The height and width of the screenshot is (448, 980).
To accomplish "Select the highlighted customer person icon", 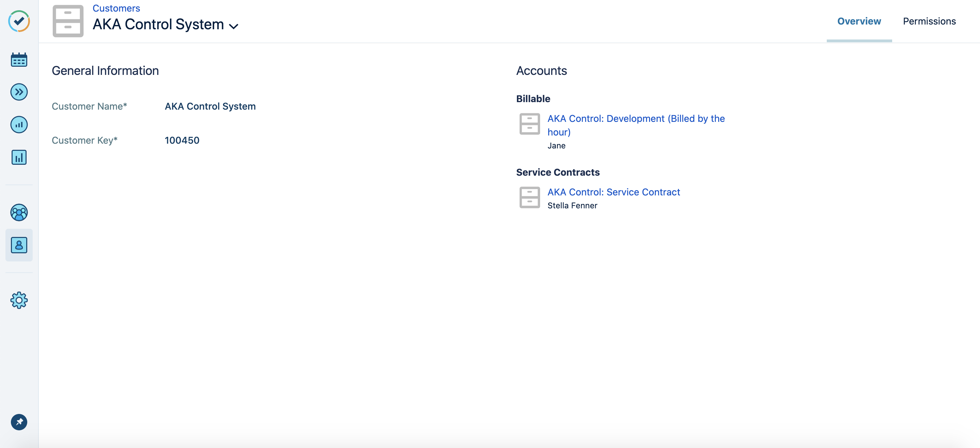I will (x=19, y=245).
